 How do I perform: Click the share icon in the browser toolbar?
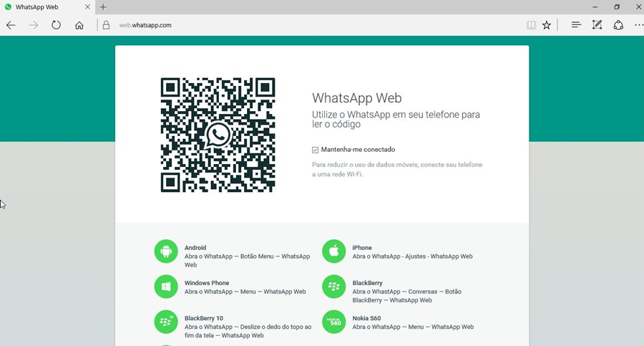(618, 25)
